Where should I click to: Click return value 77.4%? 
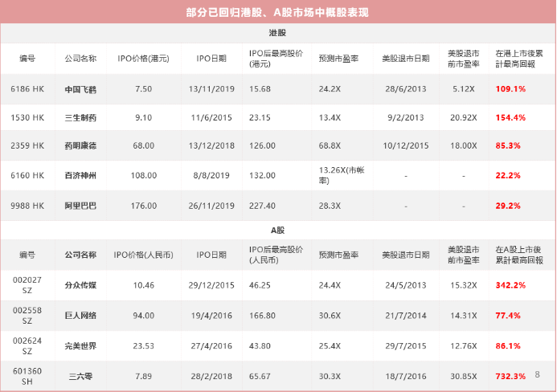point(508,316)
